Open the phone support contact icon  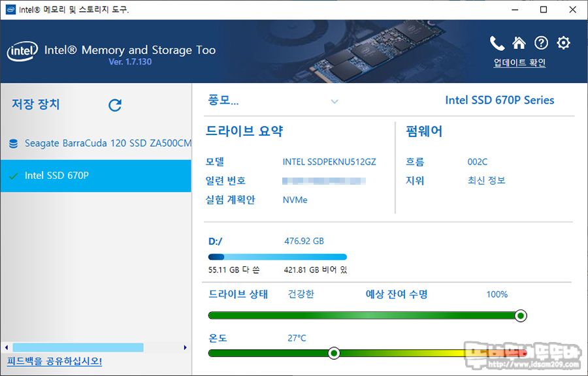click(x=497, y=44)
